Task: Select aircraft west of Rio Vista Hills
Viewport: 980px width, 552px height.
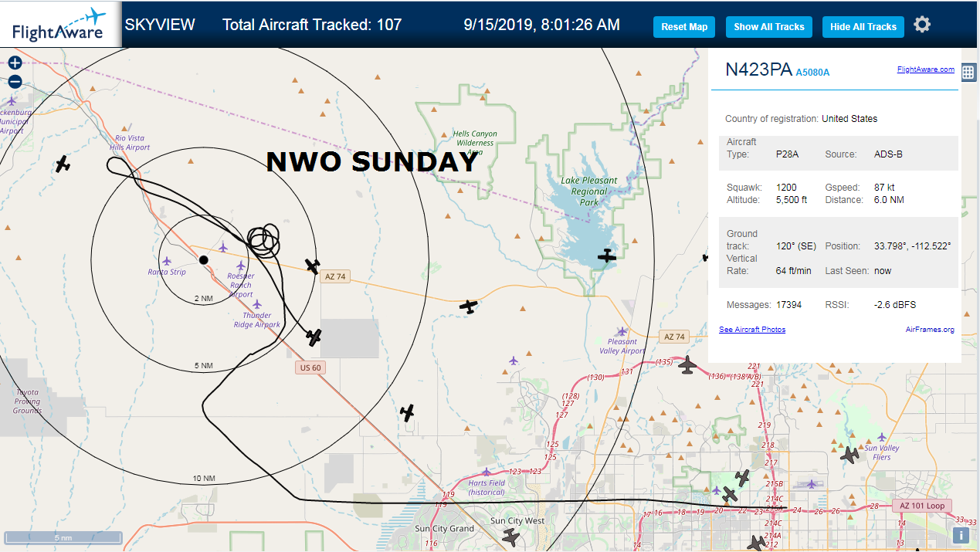Action: [63, 164]
